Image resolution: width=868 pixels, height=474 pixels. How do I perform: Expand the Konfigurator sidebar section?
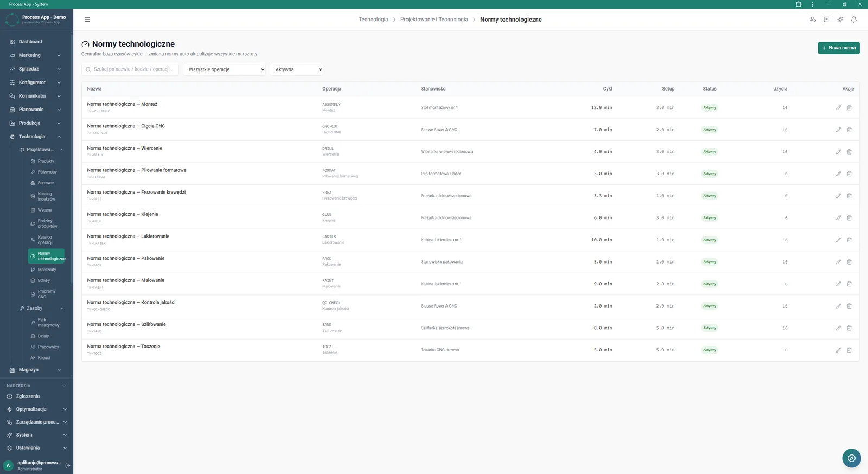tap(36, 82)
